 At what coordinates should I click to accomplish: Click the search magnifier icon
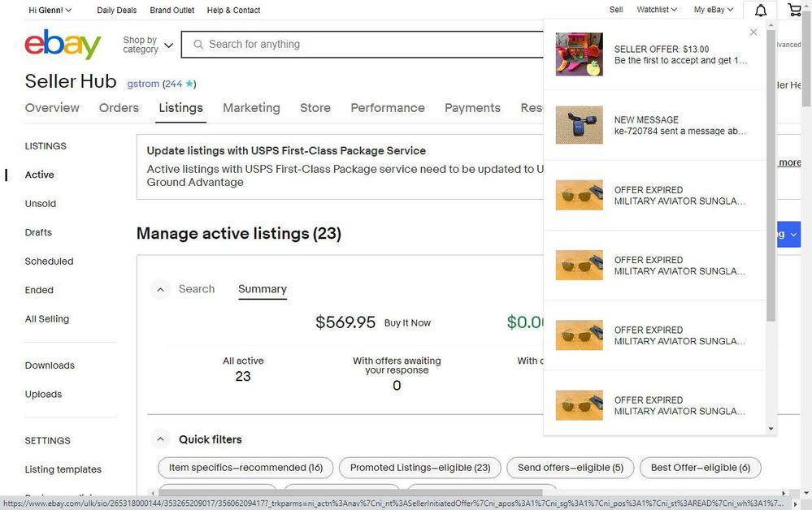[198, 45]
